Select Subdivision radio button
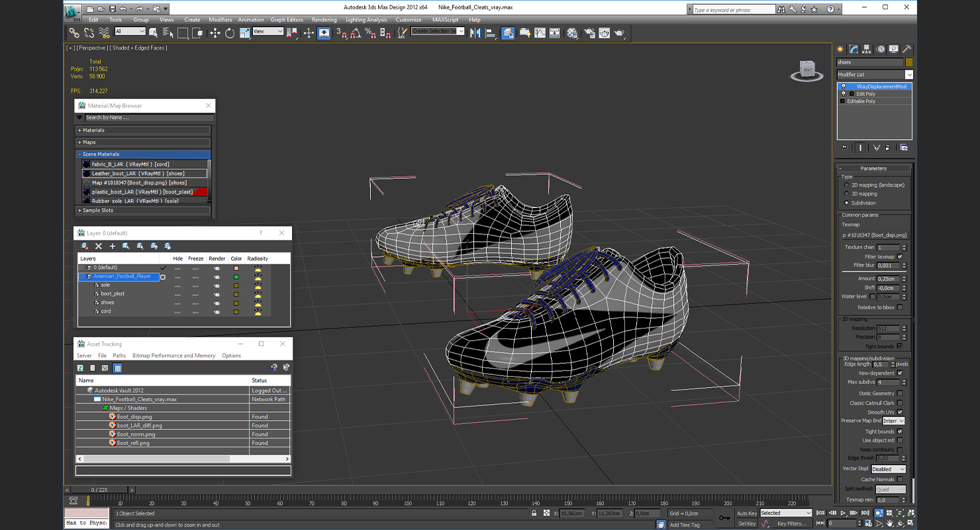This screenshot has height=530, width=980. coord(846,203)
